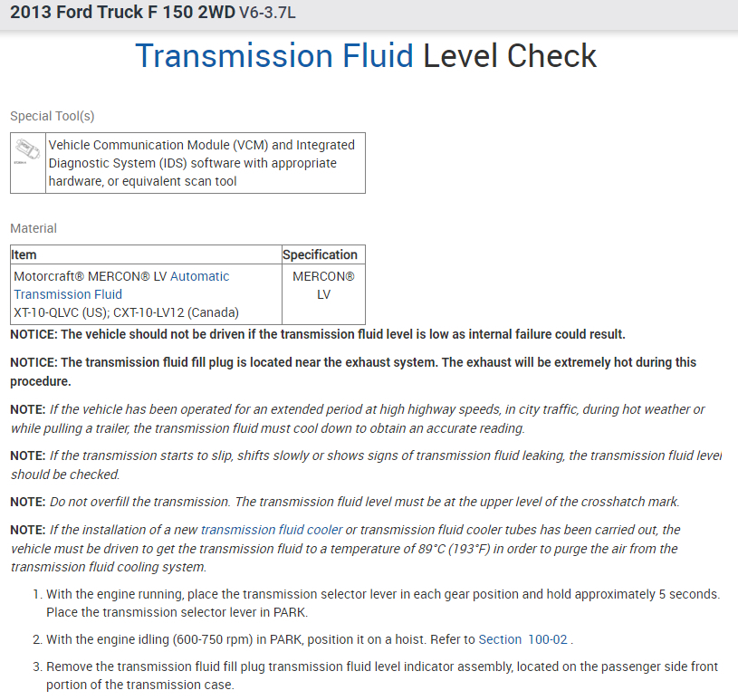
Task: Select the Item column header
Action: coord(24,254)
